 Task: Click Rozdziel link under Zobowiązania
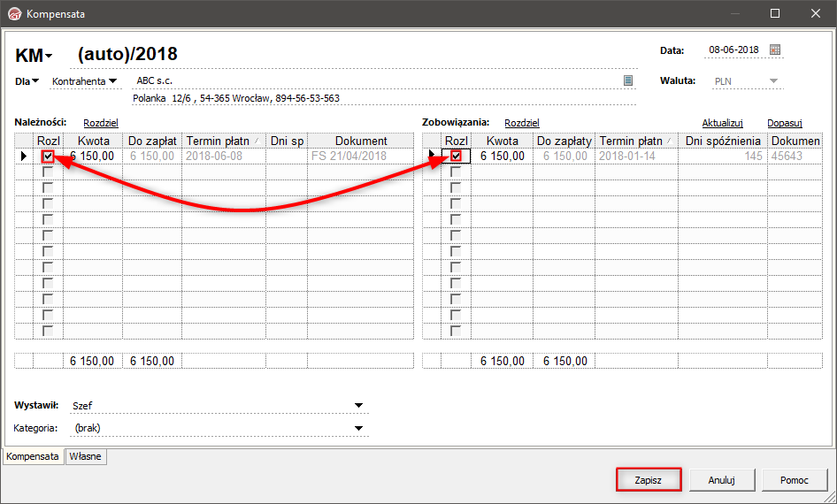click(522, 123)
